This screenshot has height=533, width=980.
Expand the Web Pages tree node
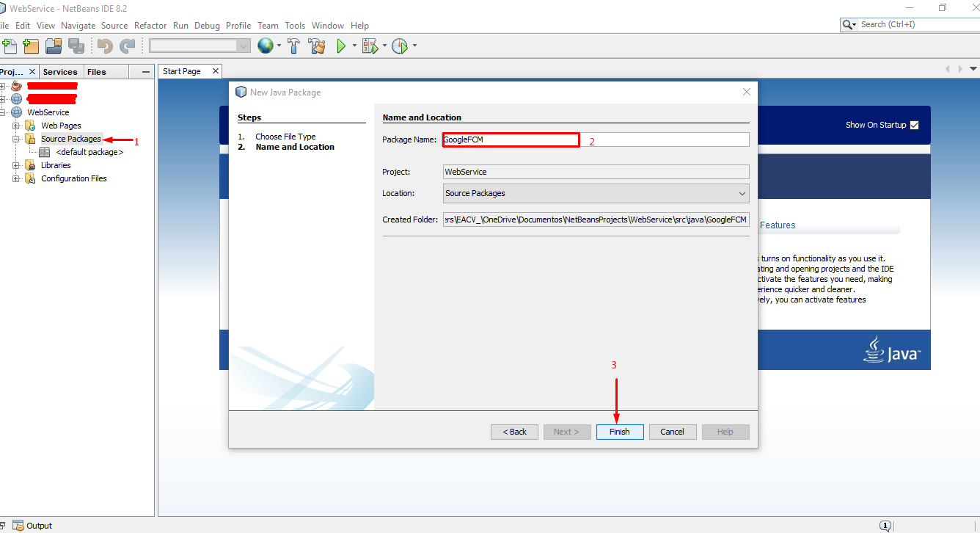[16, 126]
